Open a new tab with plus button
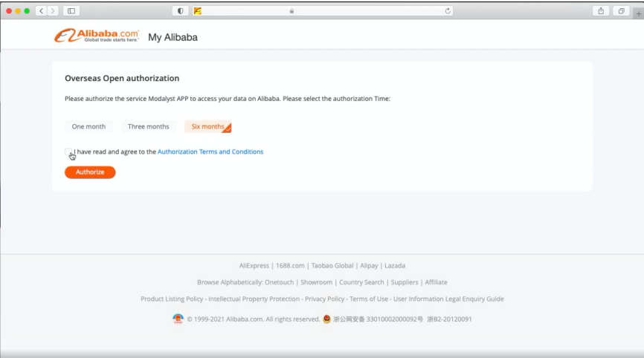644x358 pixels. point(639,13)
